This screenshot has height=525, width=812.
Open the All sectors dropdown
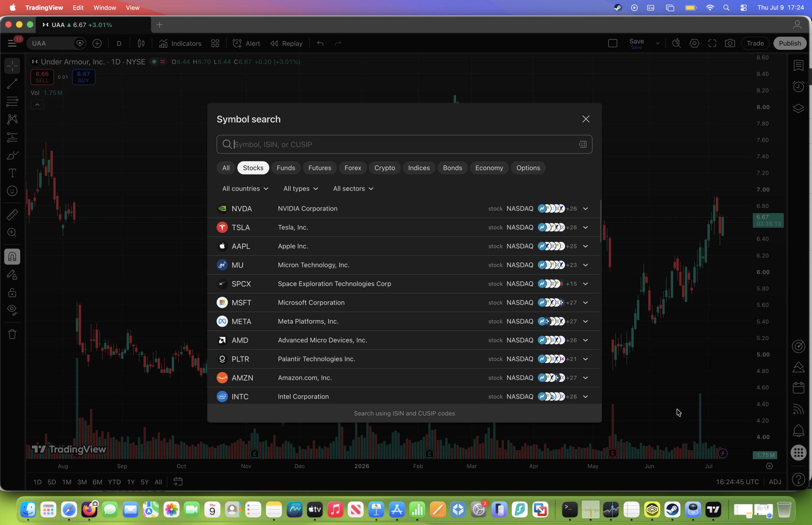353,188
